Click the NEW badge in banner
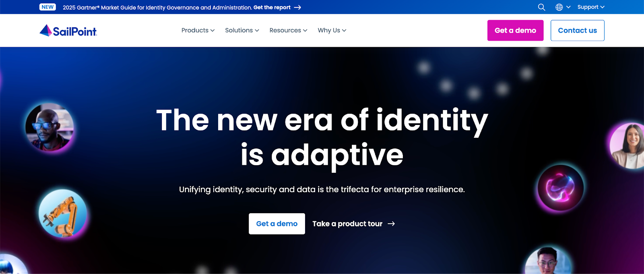644x274 pixels. pyautogui.click(x=47, y=7)
